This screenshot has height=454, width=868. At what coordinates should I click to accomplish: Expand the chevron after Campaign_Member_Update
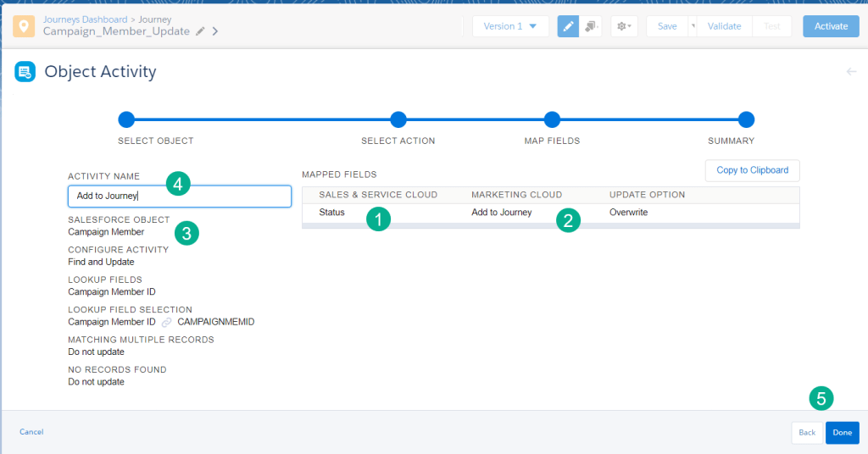tap(215, 31)
